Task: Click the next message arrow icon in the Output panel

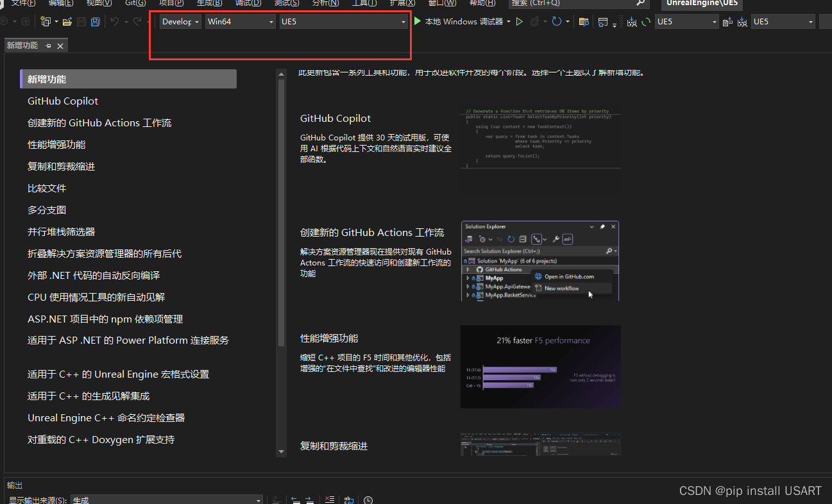Action: coord(310,500)
